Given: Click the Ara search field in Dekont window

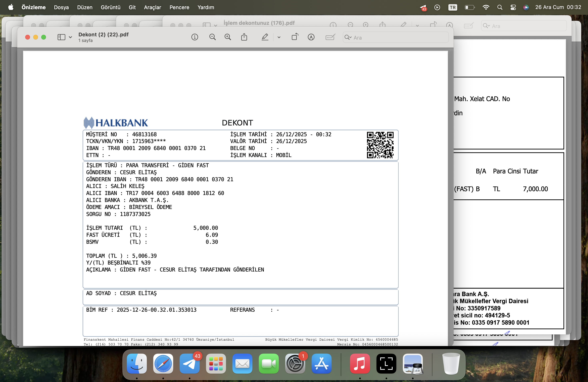Looking at the screenshot, I should point(396,38).
